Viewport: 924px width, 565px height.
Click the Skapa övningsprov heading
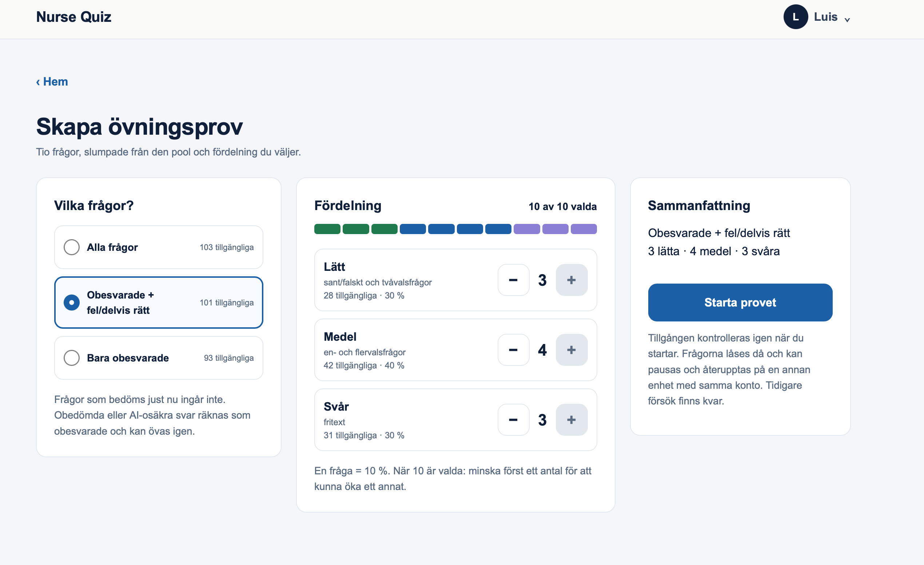pos(139,127)
